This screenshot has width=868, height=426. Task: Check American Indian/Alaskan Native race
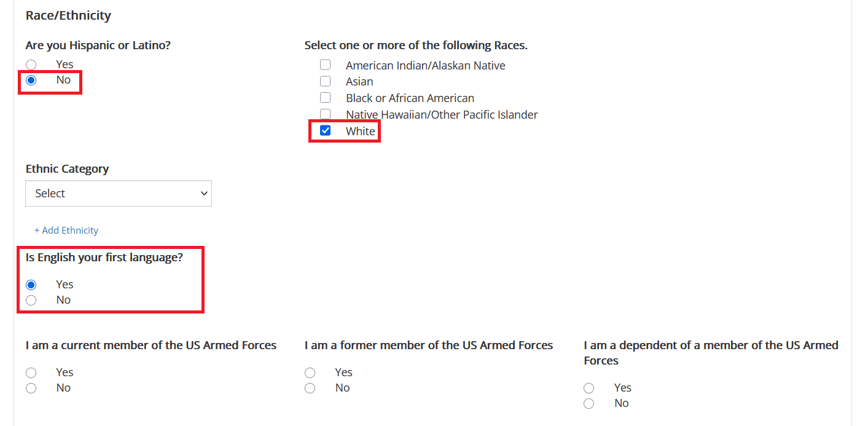(326, 65)
